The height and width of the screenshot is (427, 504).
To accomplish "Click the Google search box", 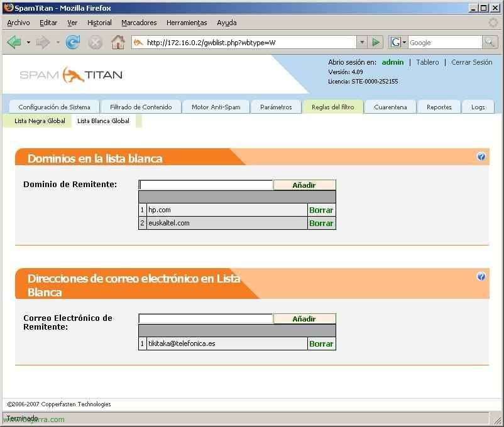I will (445, 43).
